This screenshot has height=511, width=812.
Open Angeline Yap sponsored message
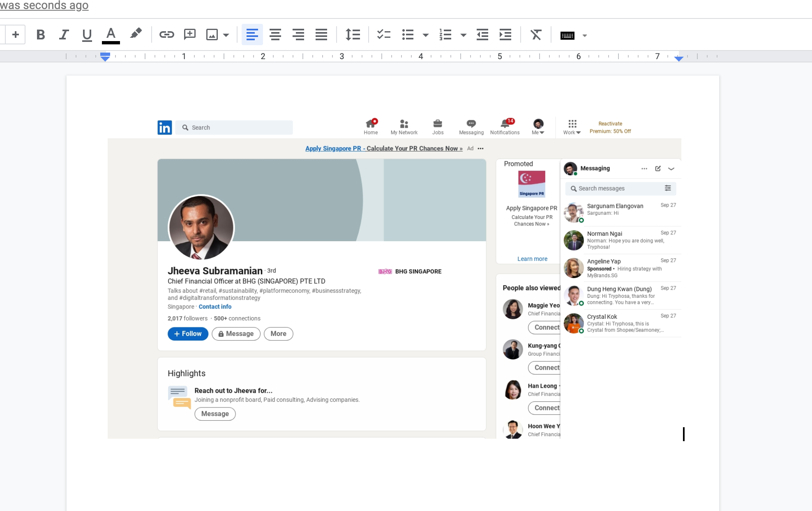click(621, 268)
